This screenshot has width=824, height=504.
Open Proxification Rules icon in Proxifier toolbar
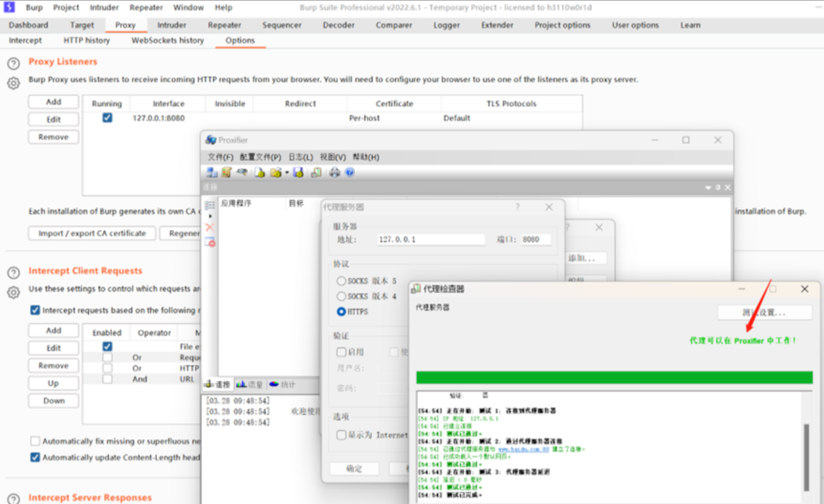(226, 172)
